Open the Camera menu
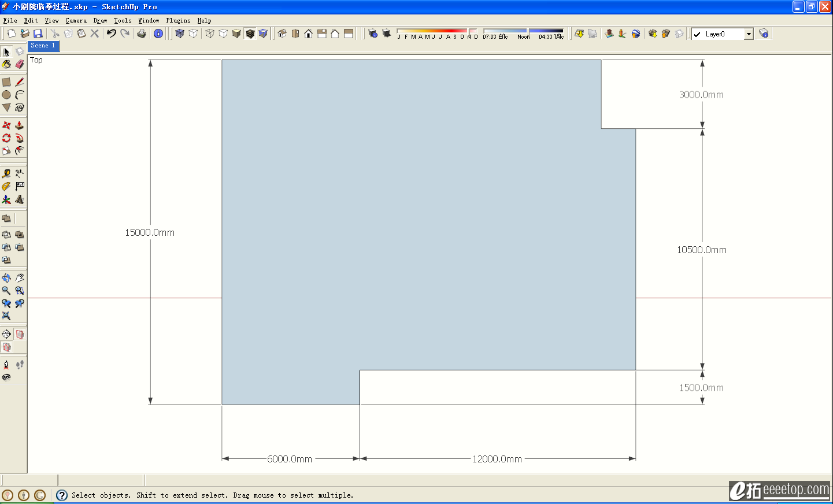The width and height of the screenshot is (833, 504). point(76,20)
